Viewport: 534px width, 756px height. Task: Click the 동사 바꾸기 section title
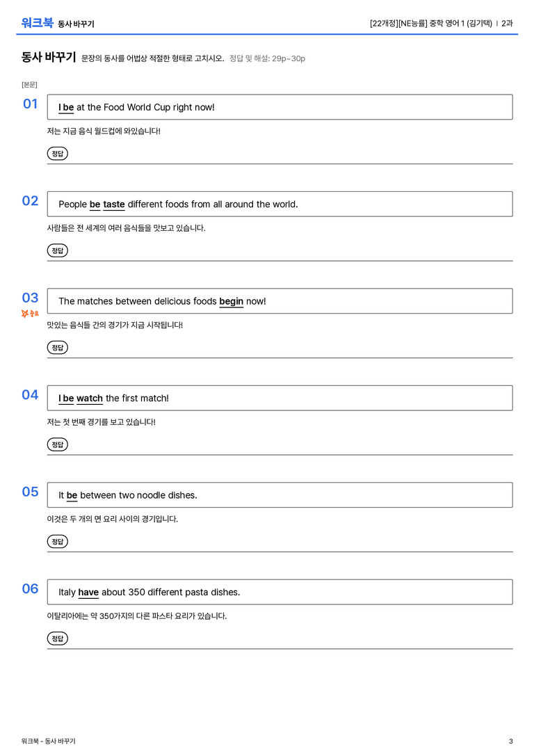(49, 57)
